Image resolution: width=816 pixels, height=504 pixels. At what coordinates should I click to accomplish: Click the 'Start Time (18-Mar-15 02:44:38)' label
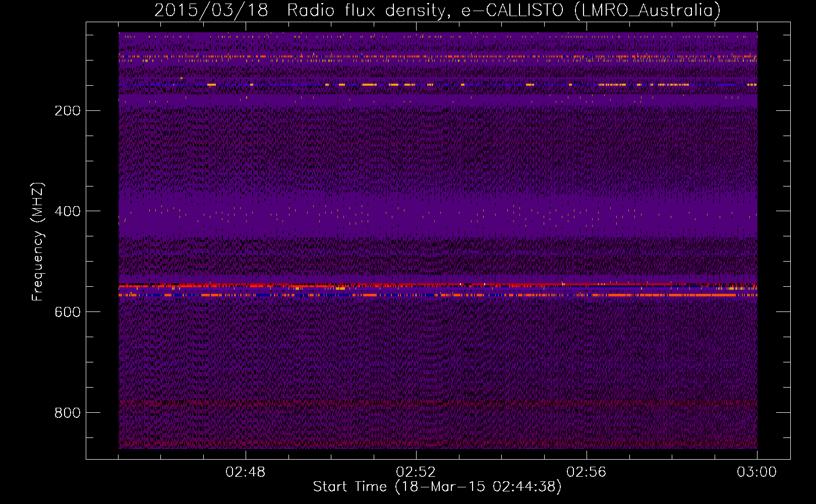click(x=437, y=486)
